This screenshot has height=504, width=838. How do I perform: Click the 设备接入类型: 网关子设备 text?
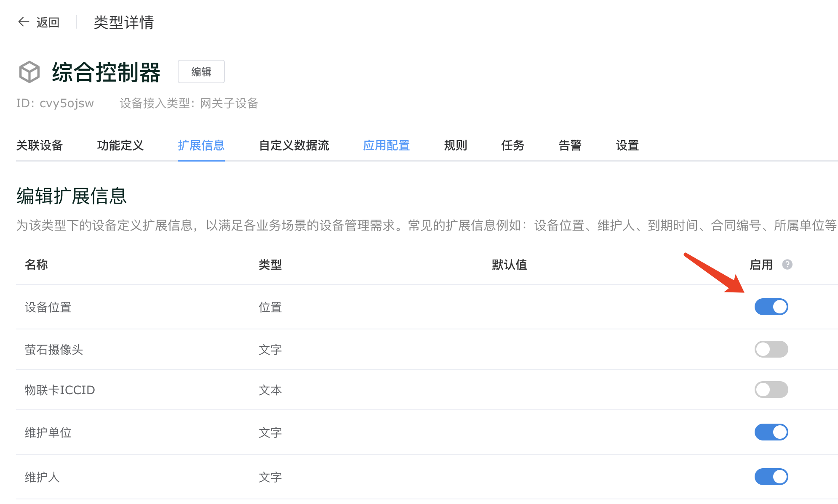tap(189, 103)
